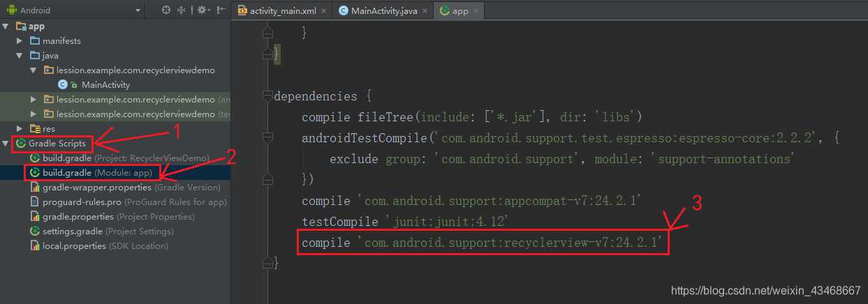Viewport: 868px width, 304px height.
Task: Click the MainActivity class icon
Action: [62, 85]
